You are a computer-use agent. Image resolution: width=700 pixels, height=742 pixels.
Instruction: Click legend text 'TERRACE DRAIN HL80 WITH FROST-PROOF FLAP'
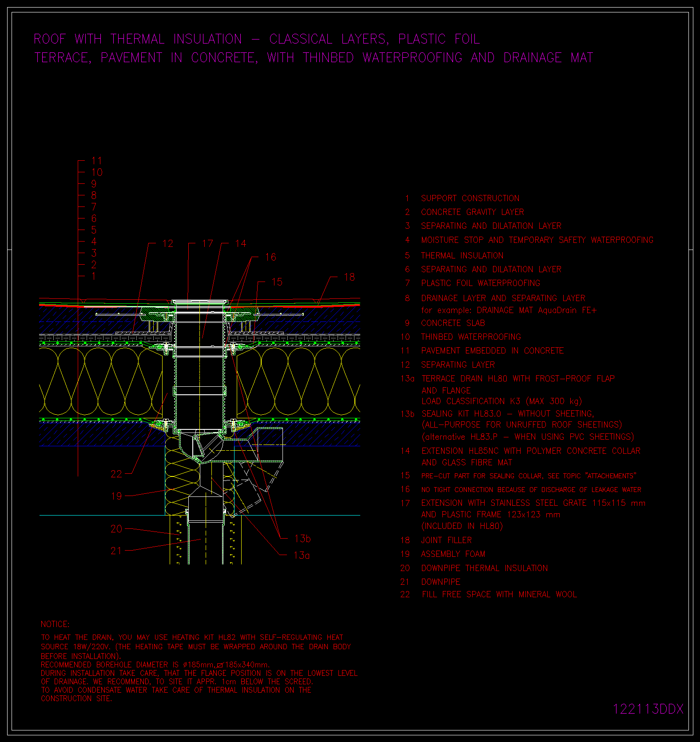tap(518, 379)
